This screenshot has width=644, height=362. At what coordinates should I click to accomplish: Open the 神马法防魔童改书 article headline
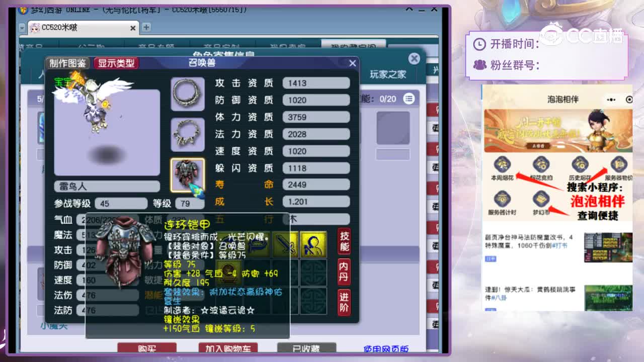click(x=529, y=241)
